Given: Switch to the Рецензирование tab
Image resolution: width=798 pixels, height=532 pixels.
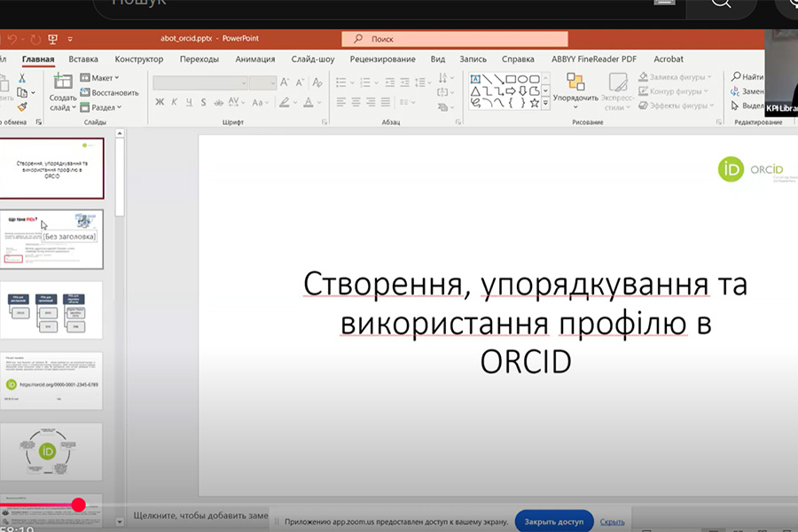Looking at the screenshot, I should [x=383, y=59].
